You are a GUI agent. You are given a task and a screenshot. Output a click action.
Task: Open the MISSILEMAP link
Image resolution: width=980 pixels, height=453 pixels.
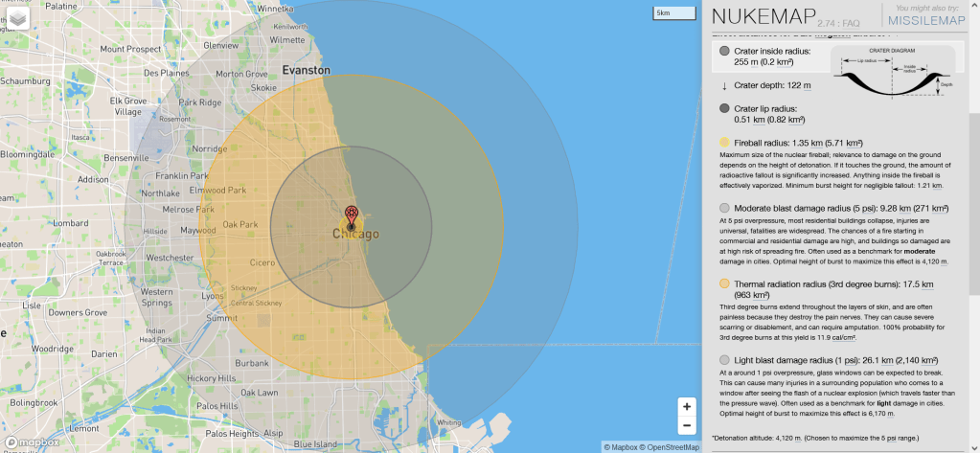pyautogui.click(x=925, y=22)
